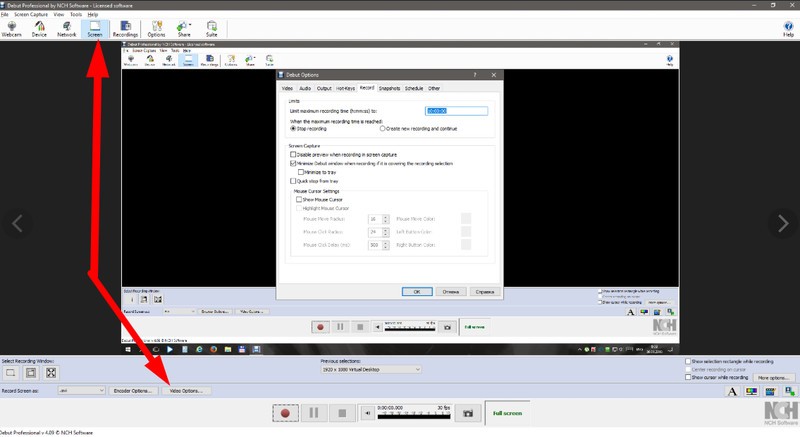Open color adjustments monitor icon
Viewport: 800px width, 437px height.
[752, 392]
